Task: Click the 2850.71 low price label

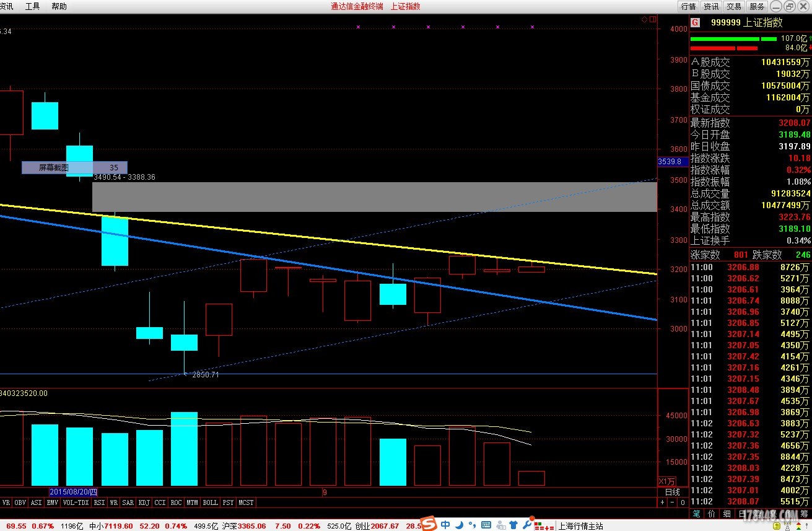Action: click(x=205, y=375)
